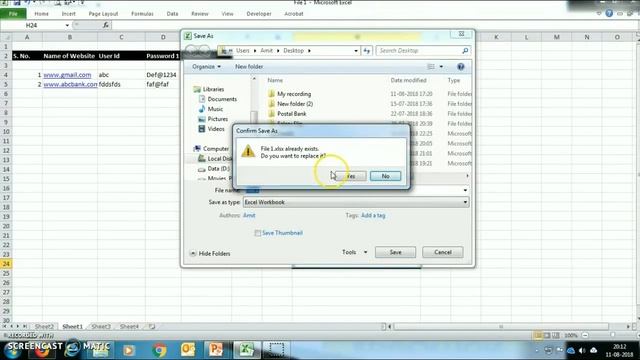Click No in Confirm Save As dialog
The height and width of the screenshot is (360, 640).
click(385, 176)
